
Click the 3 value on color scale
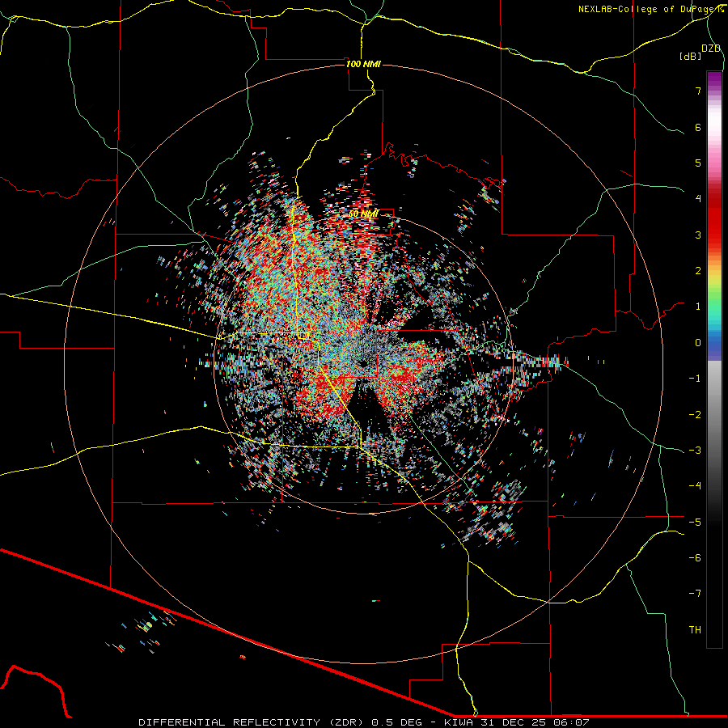(698, 235)
